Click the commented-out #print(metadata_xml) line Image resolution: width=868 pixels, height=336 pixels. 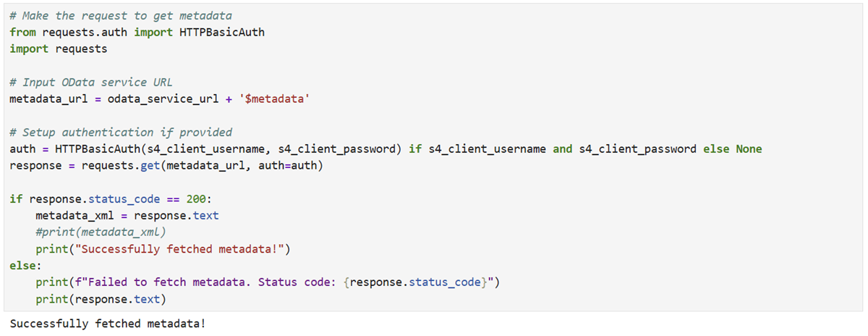point(101,232)
